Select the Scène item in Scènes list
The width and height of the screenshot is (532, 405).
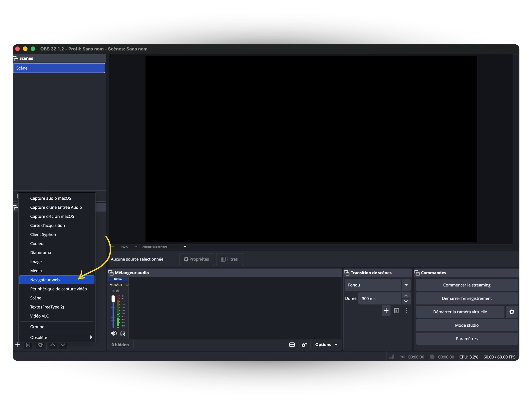click(x=59, y=68)
